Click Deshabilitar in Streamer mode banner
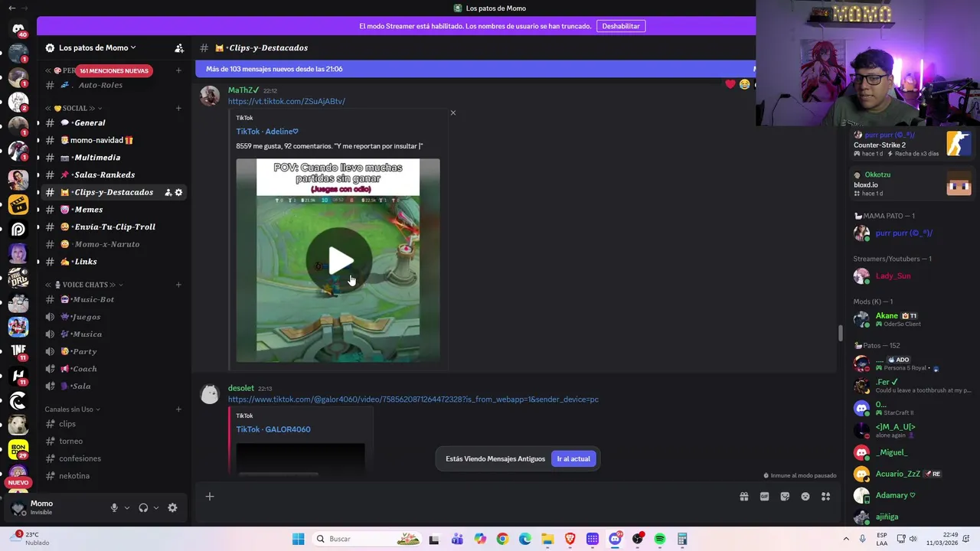This screenshot has height=551, width=980. pyautogui.click(x=621, y=26)
